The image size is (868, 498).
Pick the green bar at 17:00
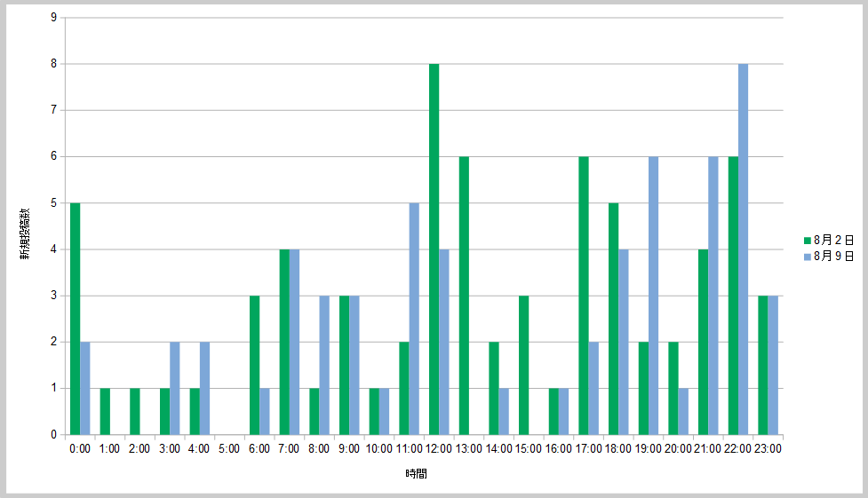583,296
